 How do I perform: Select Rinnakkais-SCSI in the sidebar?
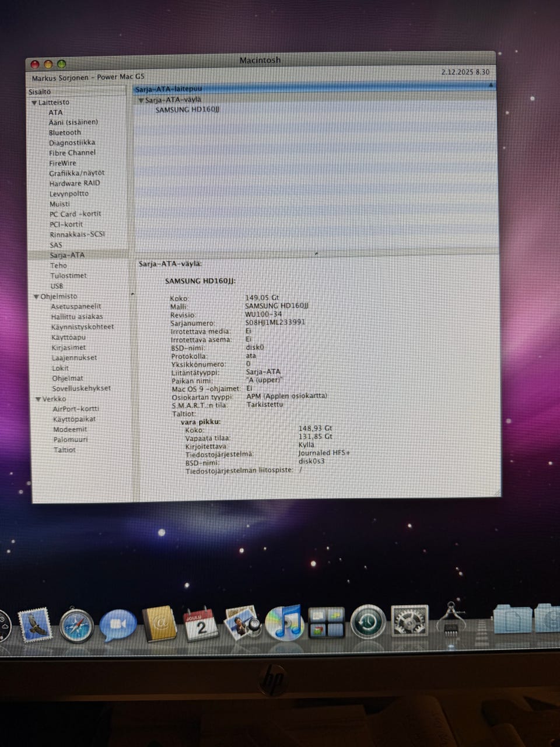click(x=78, y=235)
